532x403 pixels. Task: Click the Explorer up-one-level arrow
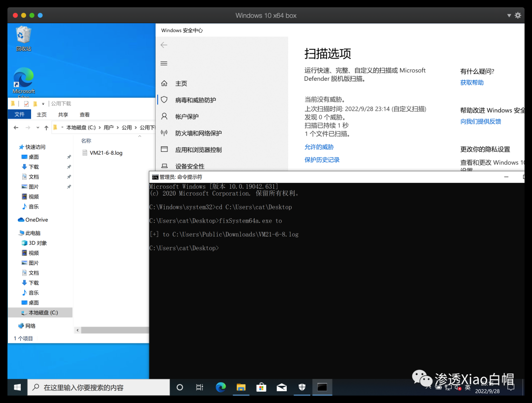(x=46, y=128)
